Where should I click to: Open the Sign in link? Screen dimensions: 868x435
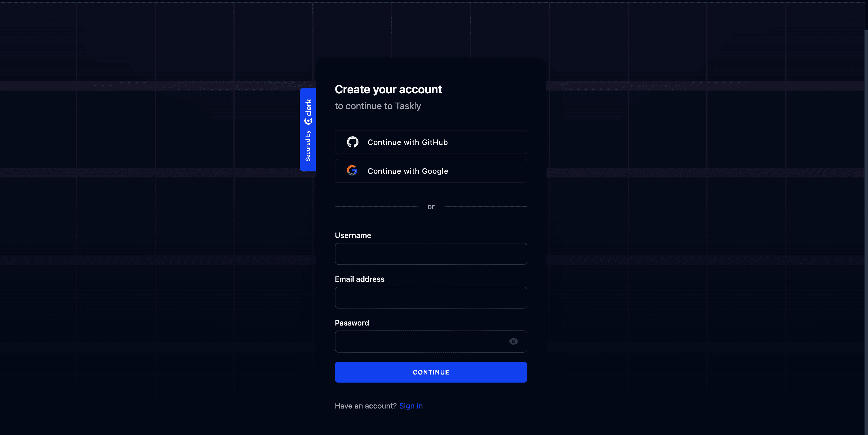click(411, 406)
